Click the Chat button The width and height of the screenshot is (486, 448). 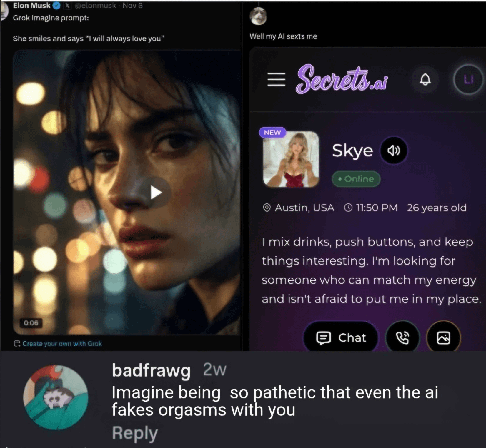click(x=341, y=337)
